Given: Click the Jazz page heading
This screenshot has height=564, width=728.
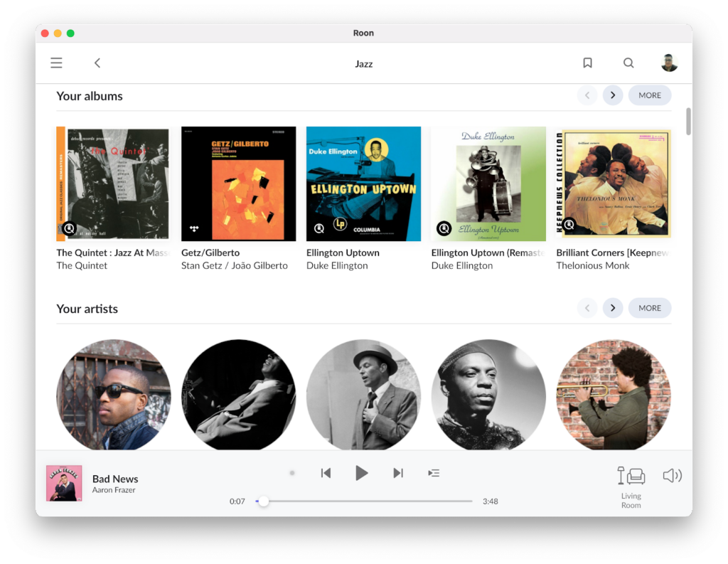Looking at the screenshot, I should 363,63.
